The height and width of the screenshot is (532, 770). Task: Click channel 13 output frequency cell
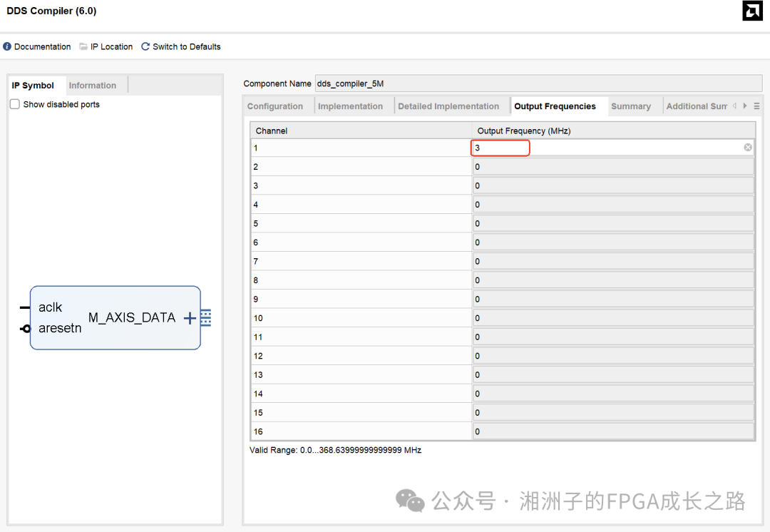[613, 375]
